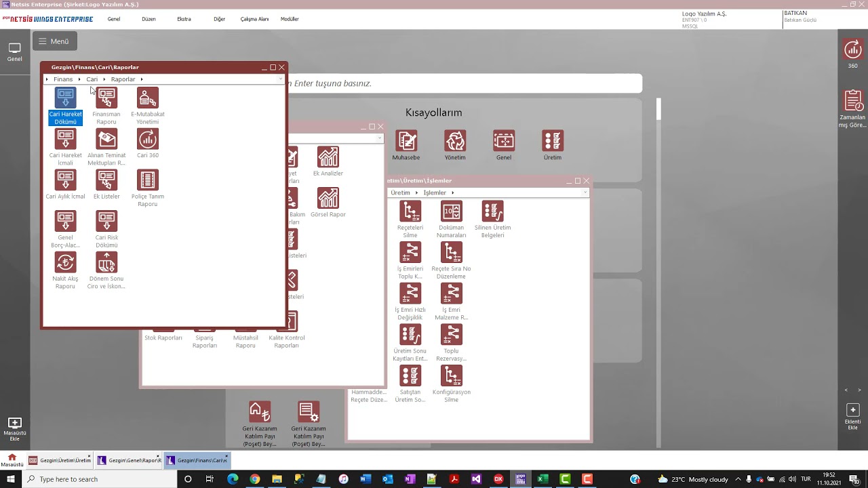The image size is (868, 488).
Task: Open Cari Risk Dökümü icon
Action: click(106, 221)
